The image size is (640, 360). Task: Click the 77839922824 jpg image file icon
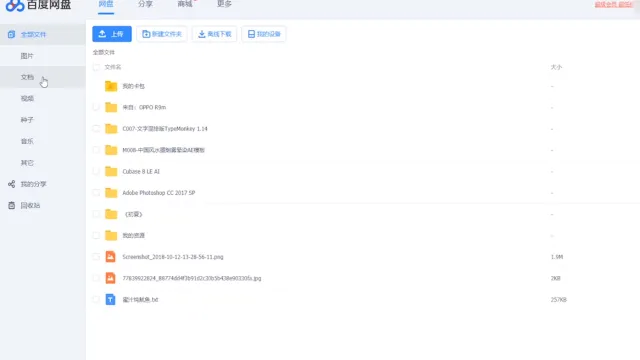111,278
